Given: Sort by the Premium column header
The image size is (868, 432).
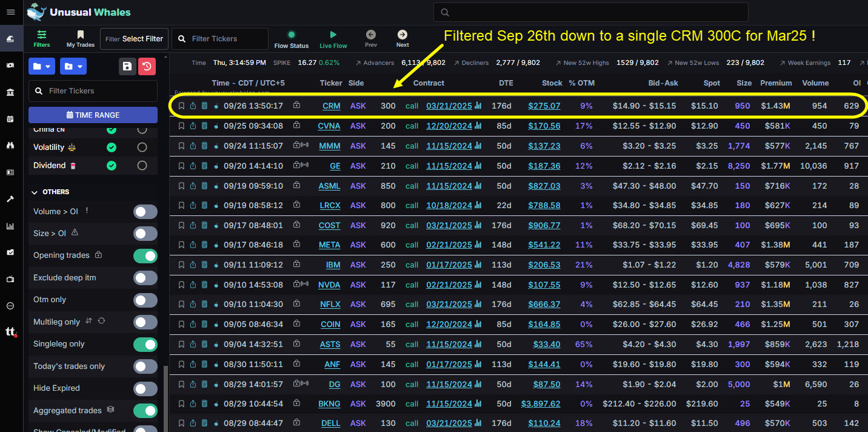Looking at the screenshot, I should 776,83.
